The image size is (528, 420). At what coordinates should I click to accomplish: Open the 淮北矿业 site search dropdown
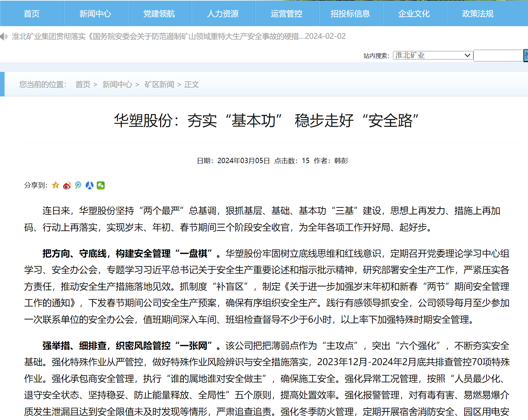433,56
